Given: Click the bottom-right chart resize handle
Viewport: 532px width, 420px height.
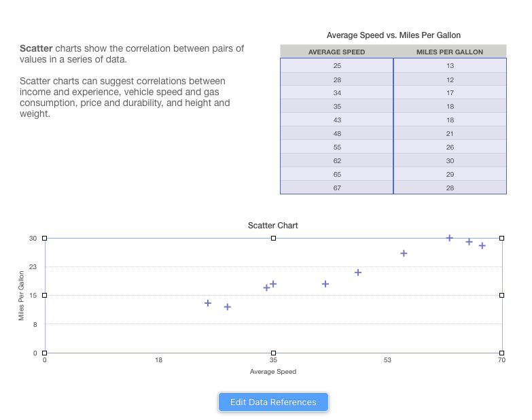Looking at the screenshot, I should 501,353.
